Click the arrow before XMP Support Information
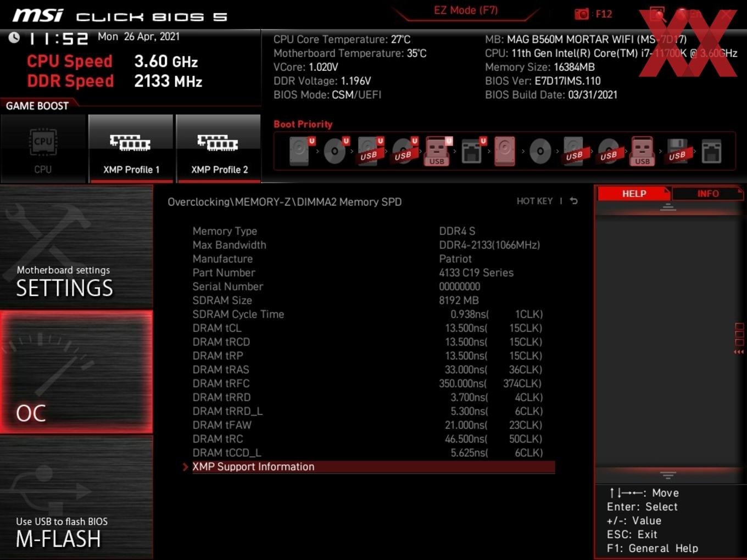 click(186, 467)
